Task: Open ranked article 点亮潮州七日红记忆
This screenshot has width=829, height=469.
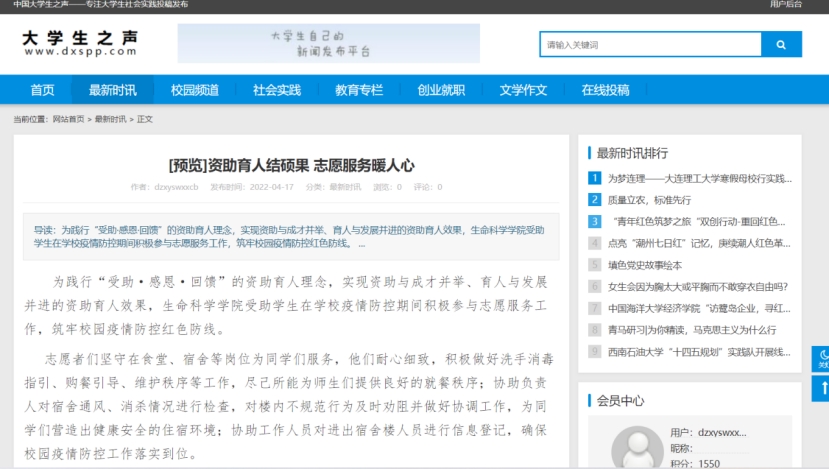Action: [x=699, y=243]
